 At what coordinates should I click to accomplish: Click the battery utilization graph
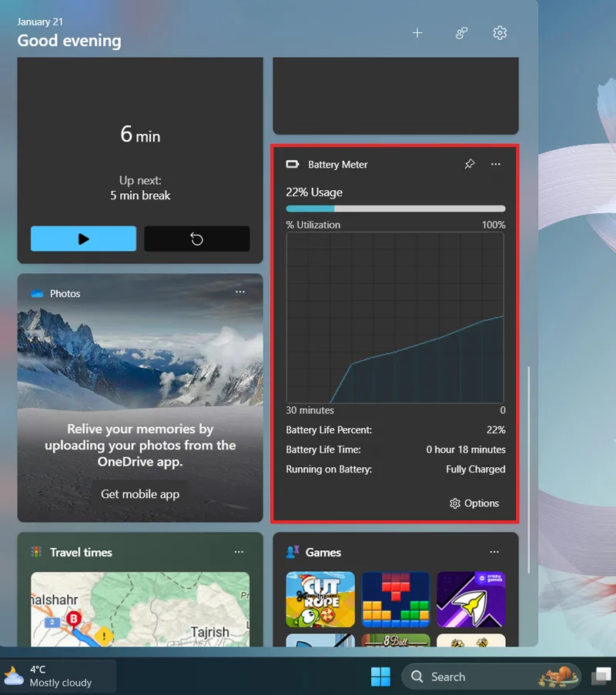395,317
